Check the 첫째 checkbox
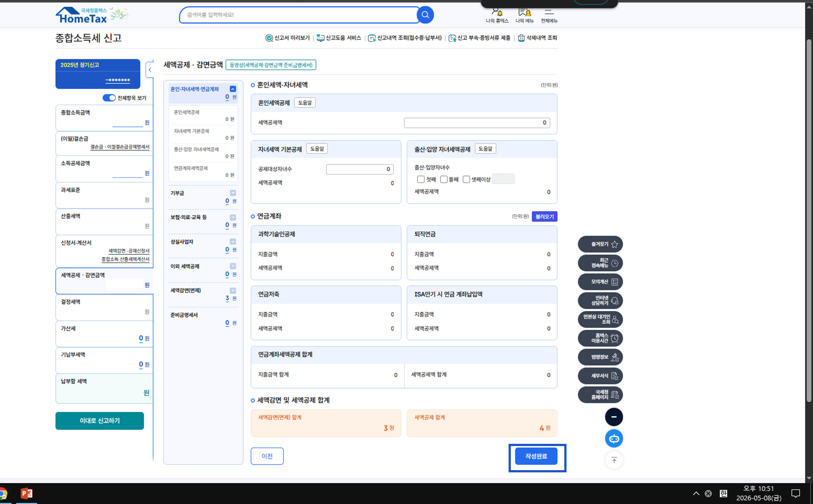This screenshot has height=504, width=813. click(x=421, y=179)
